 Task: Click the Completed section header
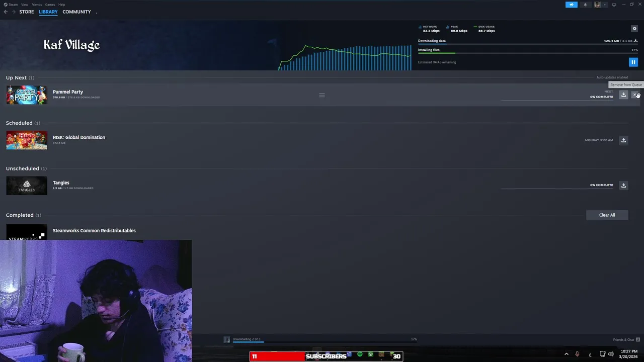pos(24,215)
